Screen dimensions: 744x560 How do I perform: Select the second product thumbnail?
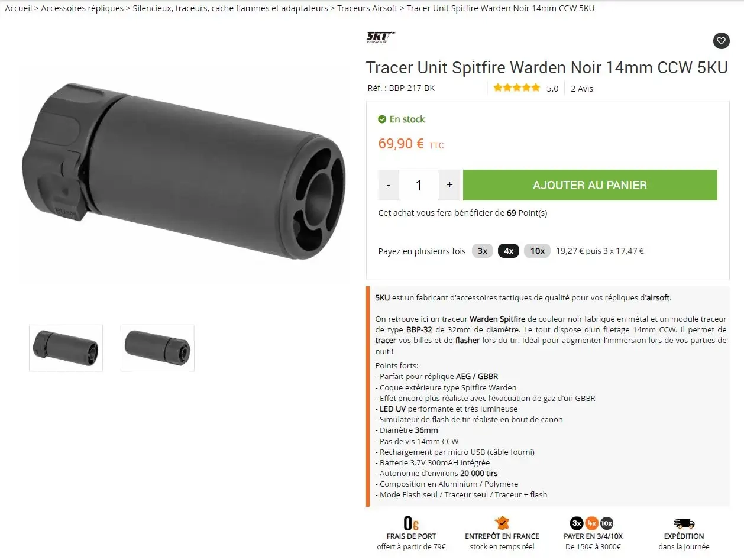(157, 348)
